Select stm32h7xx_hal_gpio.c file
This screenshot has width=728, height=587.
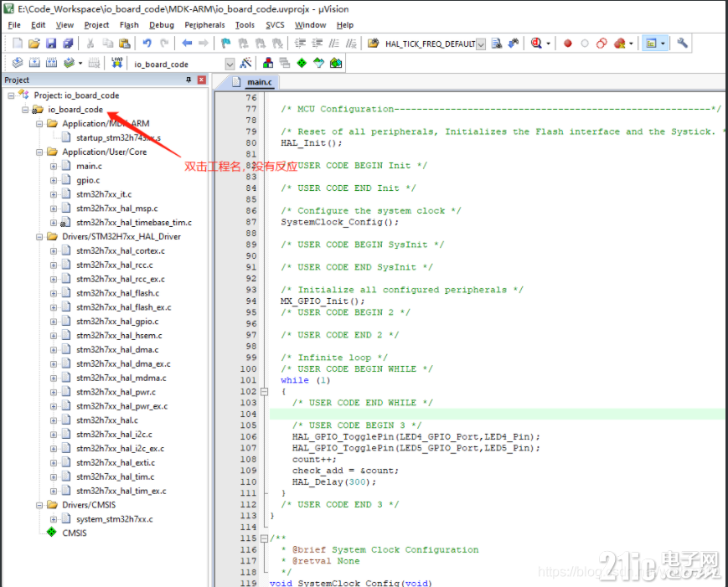click(117, 321)
